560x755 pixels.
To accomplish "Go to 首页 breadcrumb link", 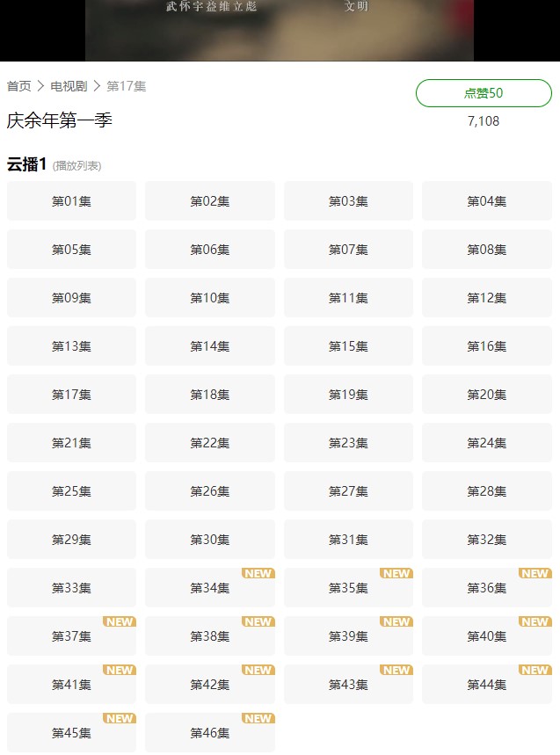I will click(x=18, y=86).
